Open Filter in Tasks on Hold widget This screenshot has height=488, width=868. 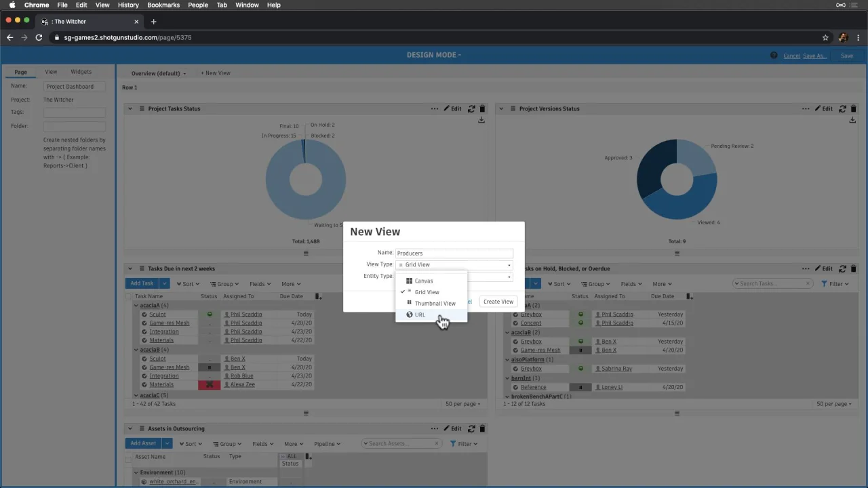click(x=835, y=284)
